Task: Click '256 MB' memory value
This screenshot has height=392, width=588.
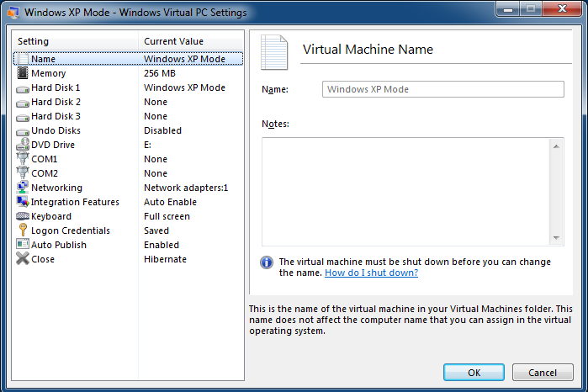Action: click(x=160, y=73)
